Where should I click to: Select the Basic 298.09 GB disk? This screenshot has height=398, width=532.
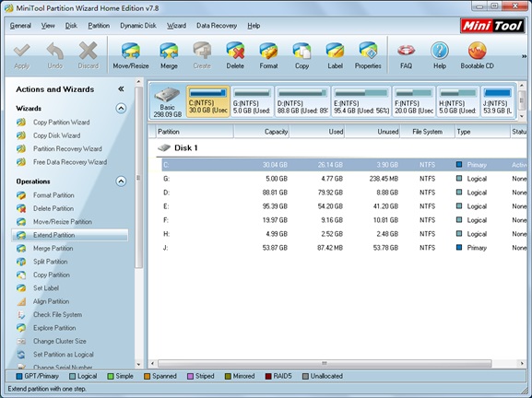[x=168, y=101]
